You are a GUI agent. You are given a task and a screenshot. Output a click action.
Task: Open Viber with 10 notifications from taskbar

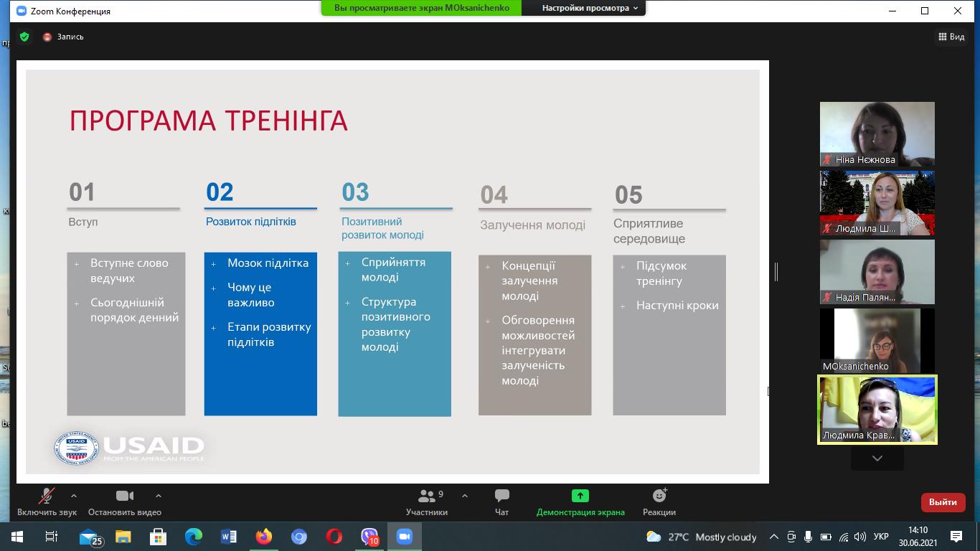370,537
